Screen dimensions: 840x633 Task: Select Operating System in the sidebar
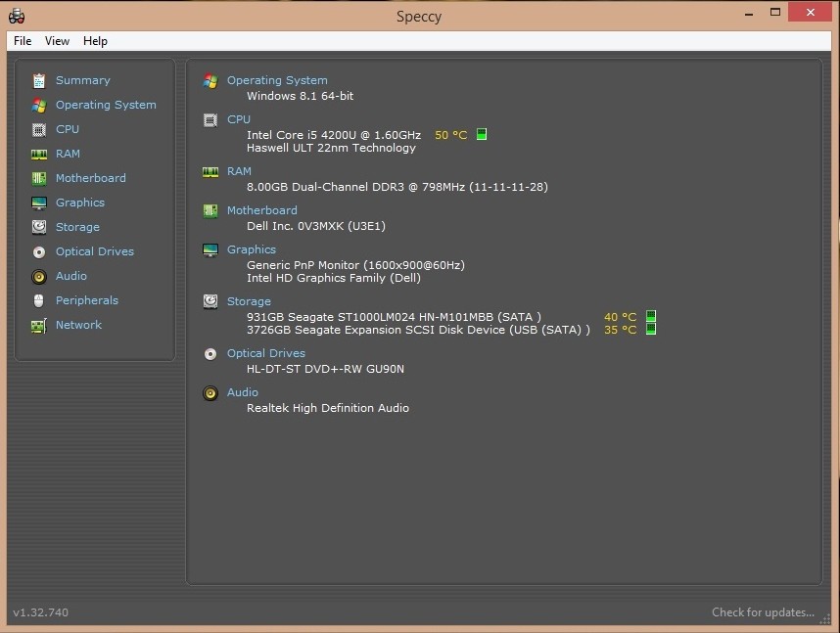(106, 105)
